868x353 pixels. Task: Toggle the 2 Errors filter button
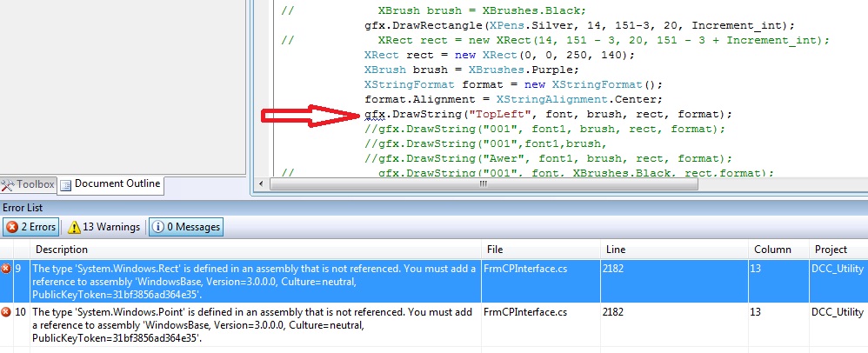[31, 227]
